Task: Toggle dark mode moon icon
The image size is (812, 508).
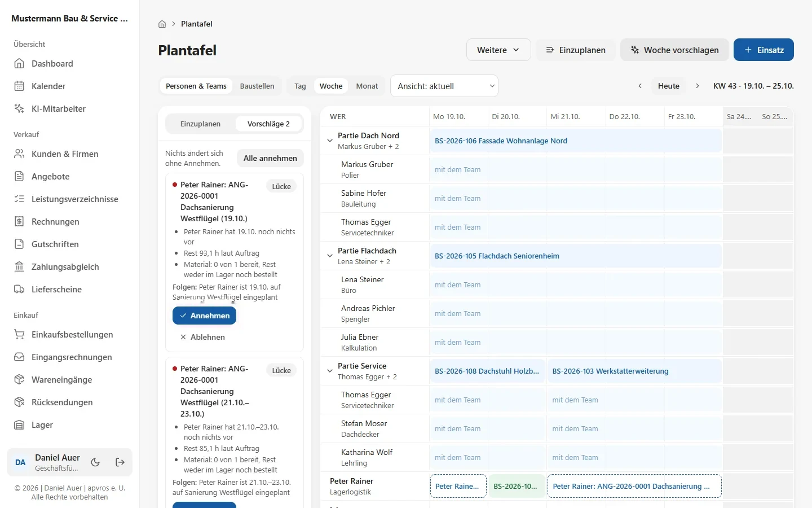Action: [x=95, y=462]
